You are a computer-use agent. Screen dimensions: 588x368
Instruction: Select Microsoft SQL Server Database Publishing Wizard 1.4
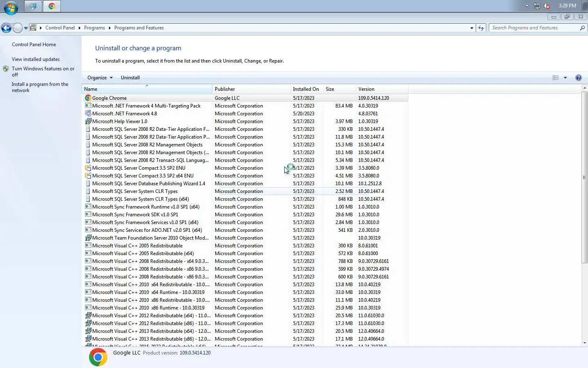[x=245, y=184]
